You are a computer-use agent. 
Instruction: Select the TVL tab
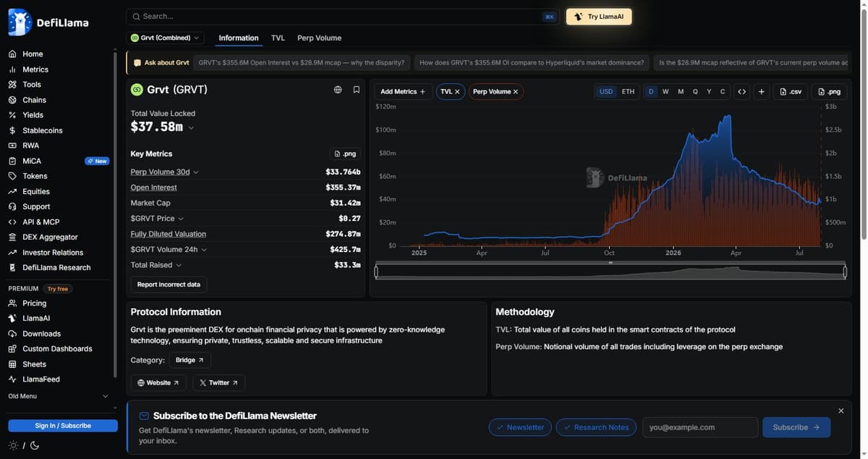tap(278, 38)
